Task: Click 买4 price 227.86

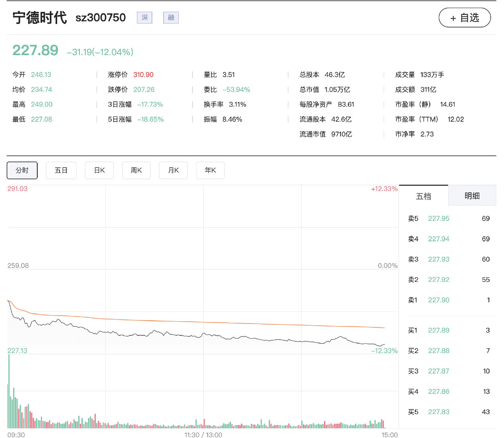Action: point(439,391)
